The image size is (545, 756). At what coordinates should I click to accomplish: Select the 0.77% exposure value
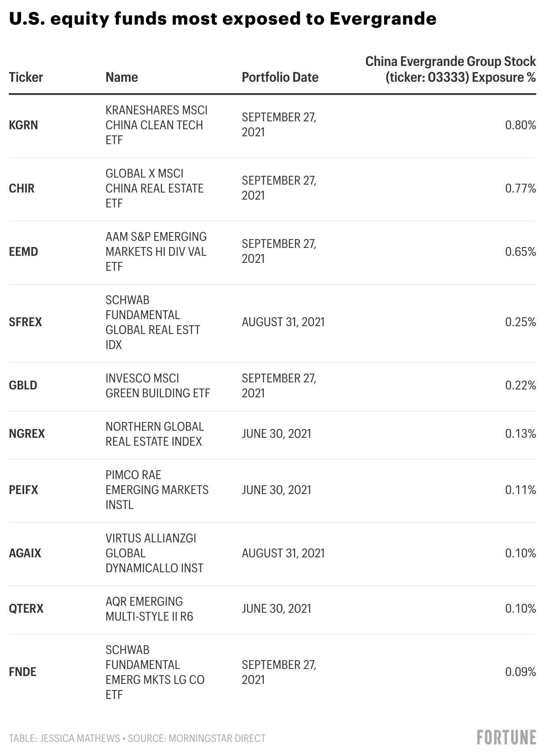tap(520, 189)
